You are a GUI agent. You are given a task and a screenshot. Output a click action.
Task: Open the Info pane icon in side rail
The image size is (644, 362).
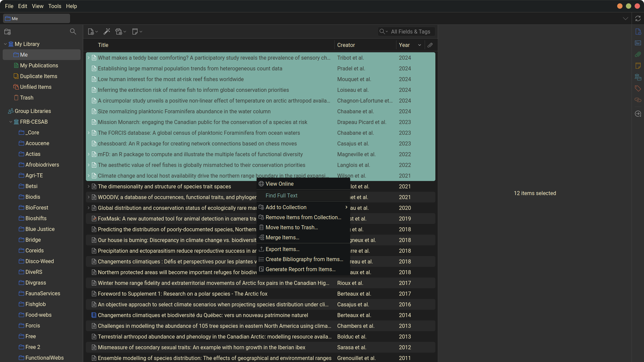(638, 32)
